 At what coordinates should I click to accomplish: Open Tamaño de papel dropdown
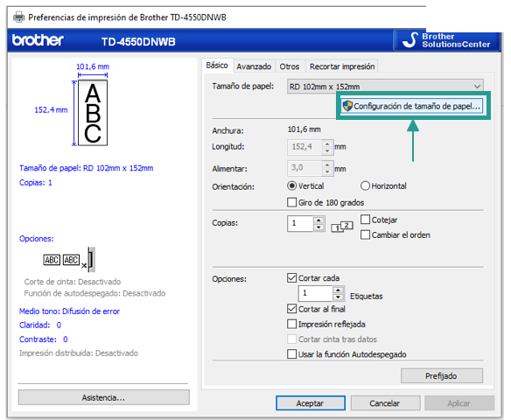pos(385,87)
